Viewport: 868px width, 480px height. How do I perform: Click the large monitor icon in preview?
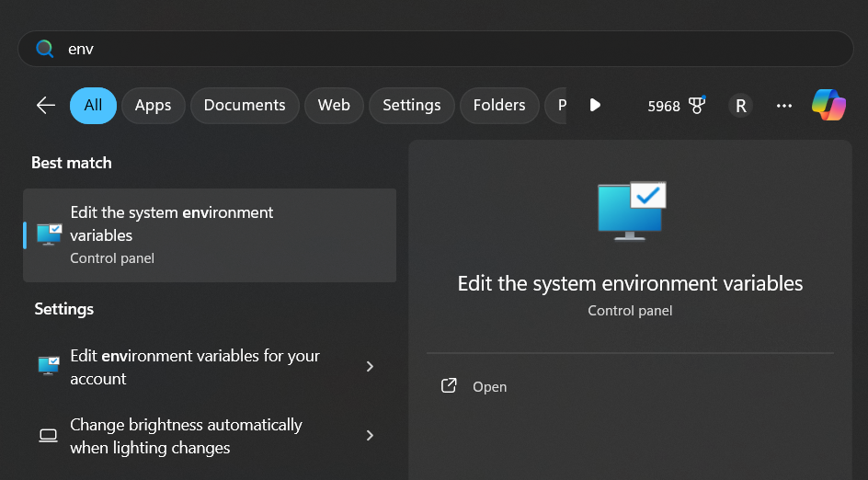pyautogui.click(x=632, y=211)
